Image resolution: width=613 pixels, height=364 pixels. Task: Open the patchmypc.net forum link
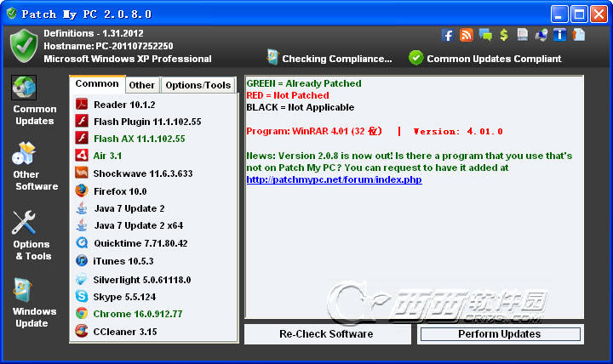click(x=334, y=179)
